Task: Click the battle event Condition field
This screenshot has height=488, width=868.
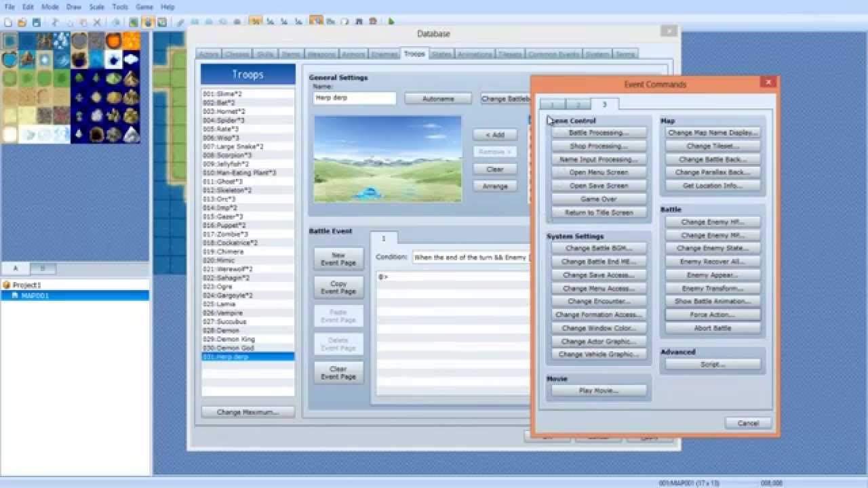Action: [x=471, y=258]
